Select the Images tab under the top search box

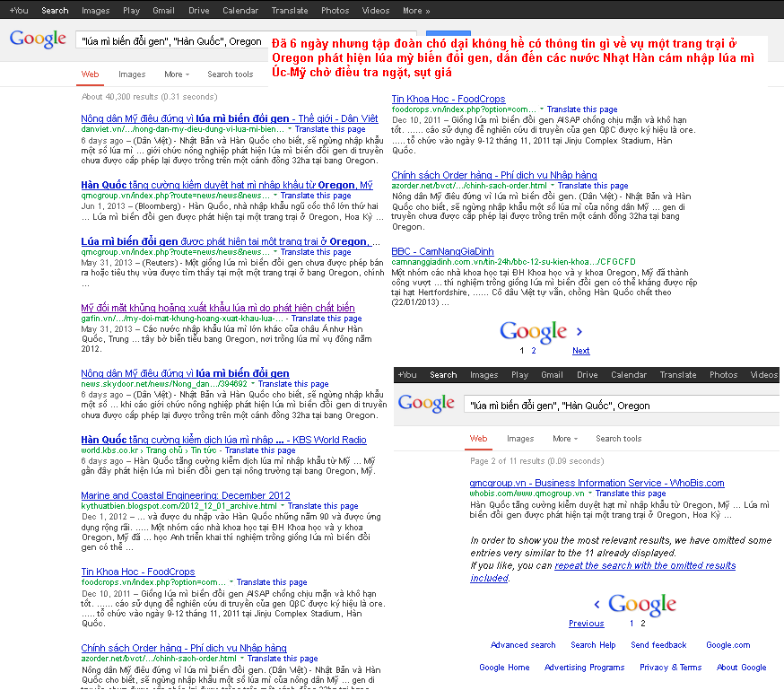coord(132,74)
